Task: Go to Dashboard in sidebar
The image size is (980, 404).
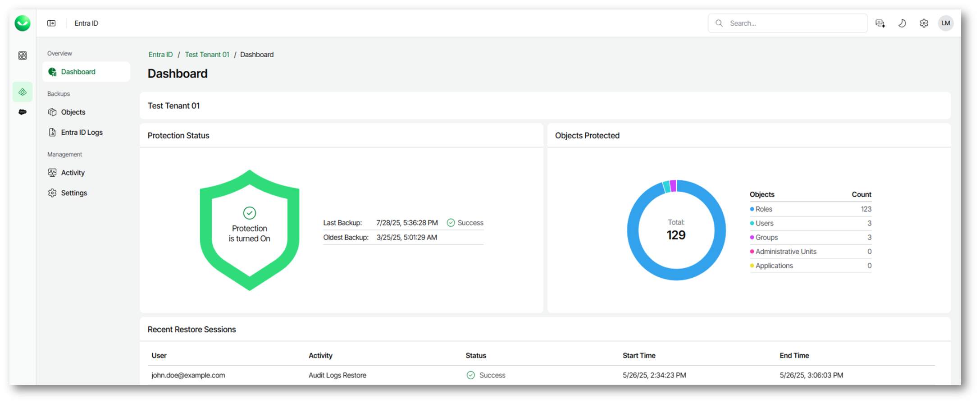Action: point(78,72)
